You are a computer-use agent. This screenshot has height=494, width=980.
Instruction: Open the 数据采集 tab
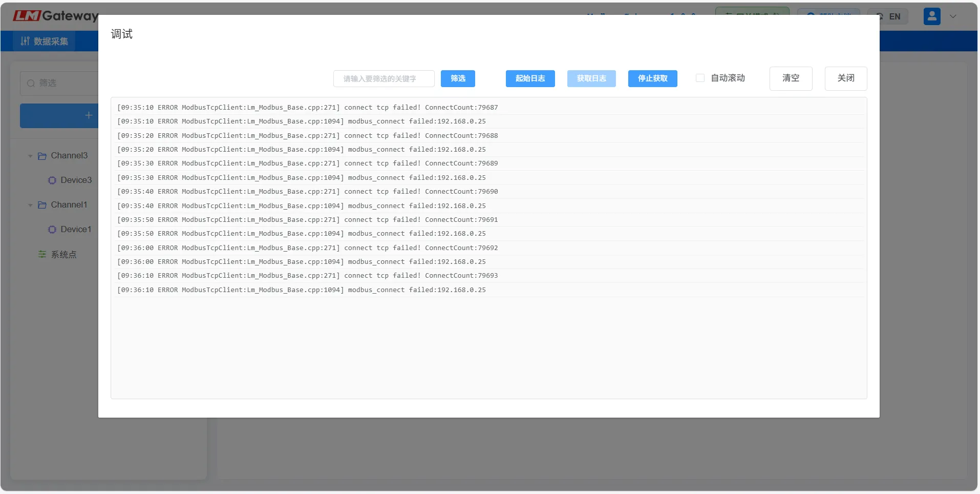pos(45,41)
